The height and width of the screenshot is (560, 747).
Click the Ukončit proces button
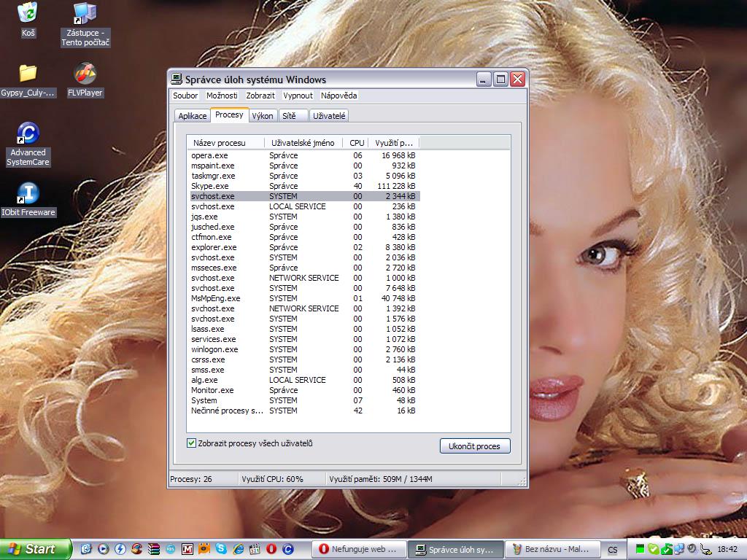tap(474, 446)
